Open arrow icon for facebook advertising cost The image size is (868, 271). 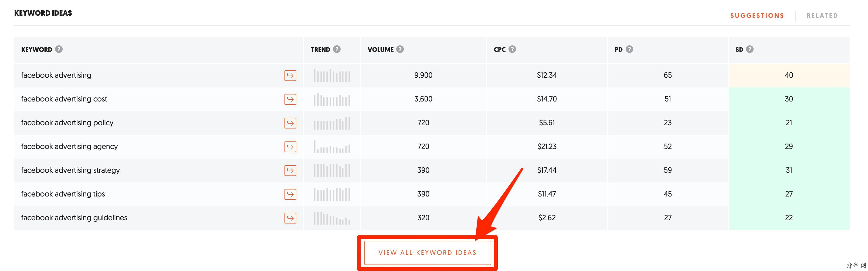tap(290, 99)
